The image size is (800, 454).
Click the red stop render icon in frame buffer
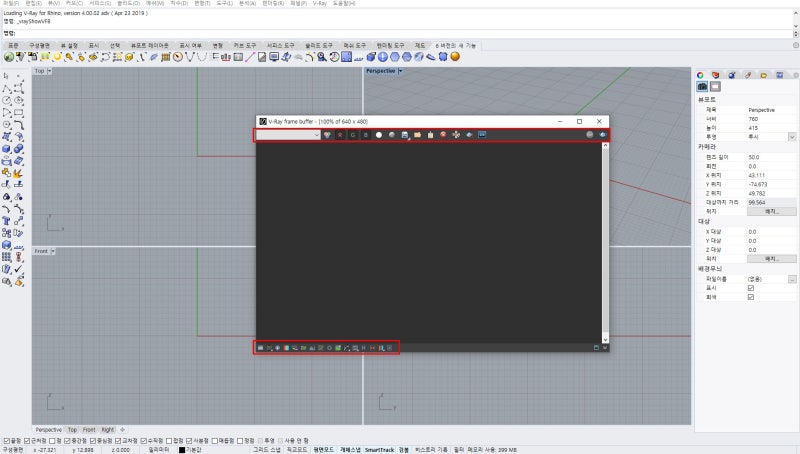443,135
